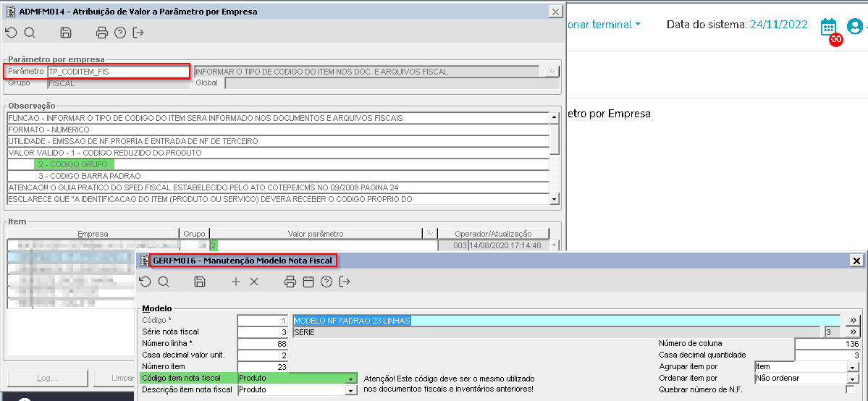Viewport: 868px width, 401px height.
Task: Select the 'FORMATO - NUMERICO' observation line
Action: pos(278,129)
